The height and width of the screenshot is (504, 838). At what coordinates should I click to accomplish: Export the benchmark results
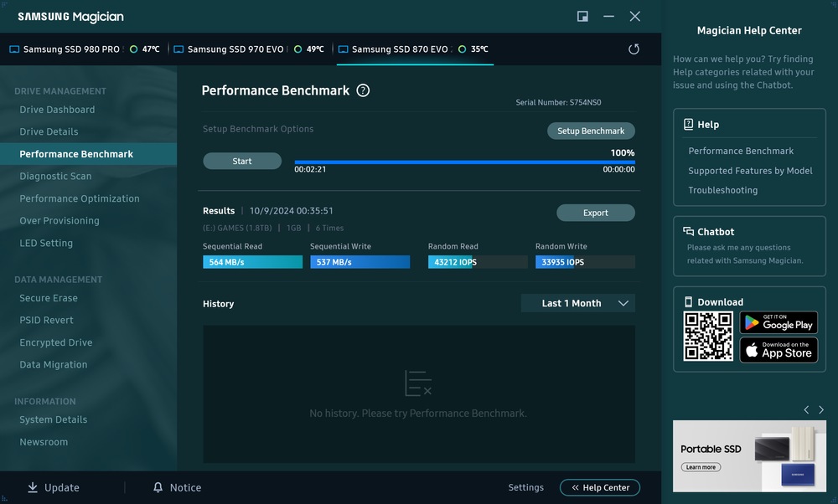596,213
